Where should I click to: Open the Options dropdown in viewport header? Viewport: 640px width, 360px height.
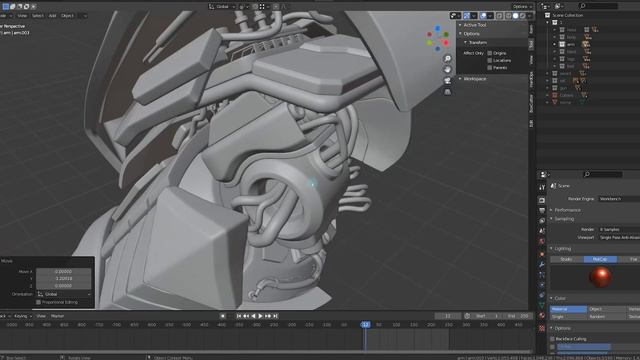(x=522, y=6)
